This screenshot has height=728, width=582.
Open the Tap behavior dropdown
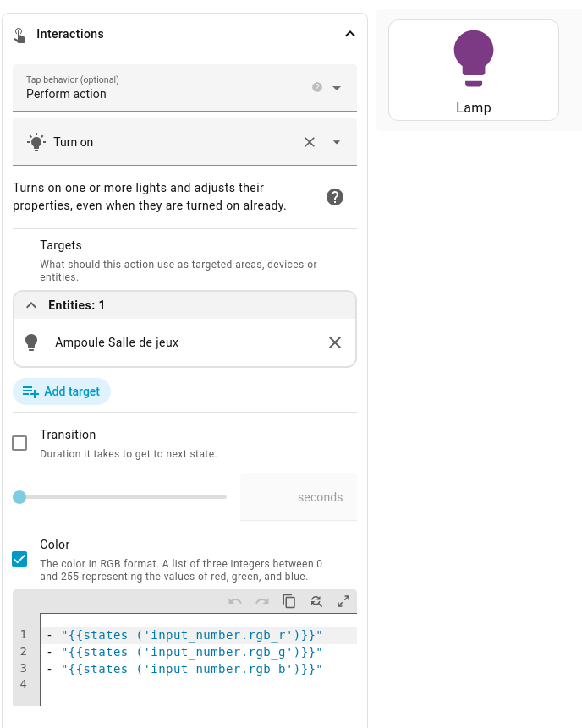[x=337, y=88]
